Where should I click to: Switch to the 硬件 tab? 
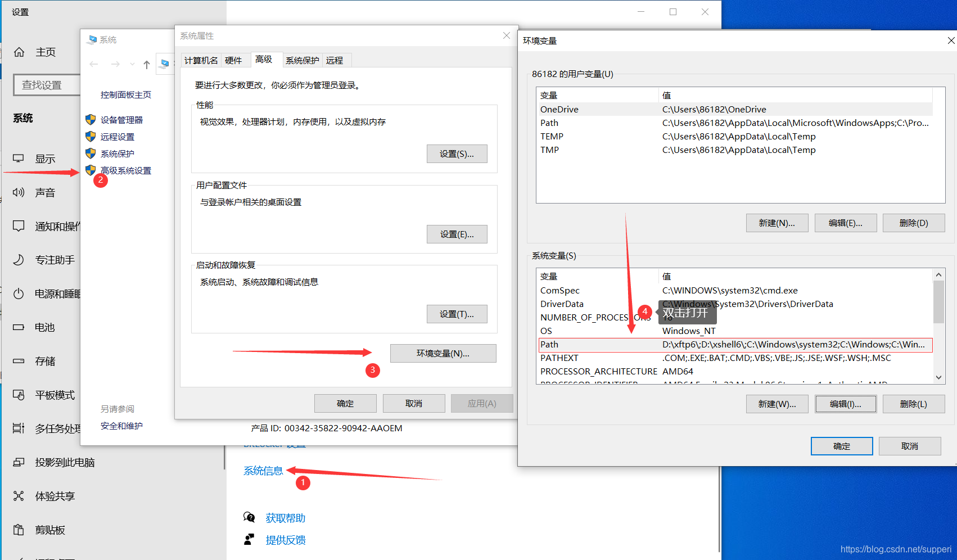tap(234, 60)
